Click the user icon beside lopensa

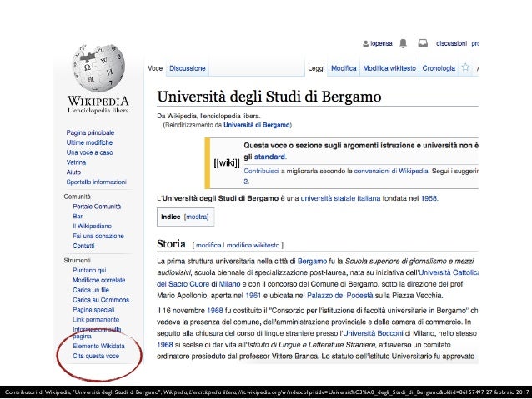click(365, 43)
